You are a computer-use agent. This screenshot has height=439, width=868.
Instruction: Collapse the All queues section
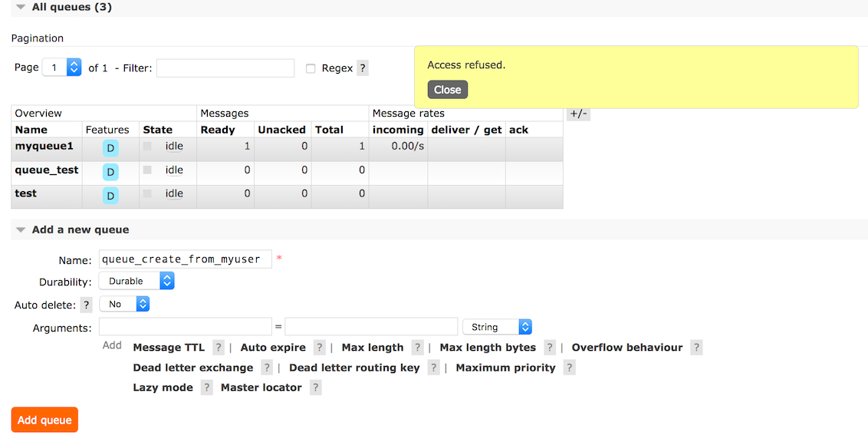click(x=21, y=7)
